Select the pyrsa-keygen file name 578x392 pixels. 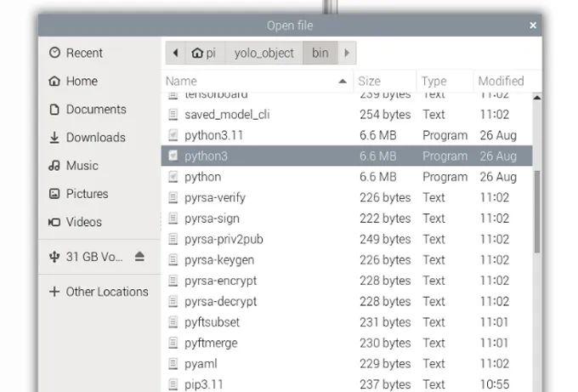pyautogui.click(x=219, y=260)
